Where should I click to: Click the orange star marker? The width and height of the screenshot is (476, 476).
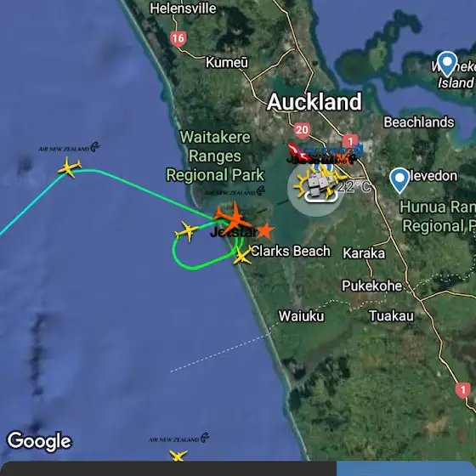point(265,231)
